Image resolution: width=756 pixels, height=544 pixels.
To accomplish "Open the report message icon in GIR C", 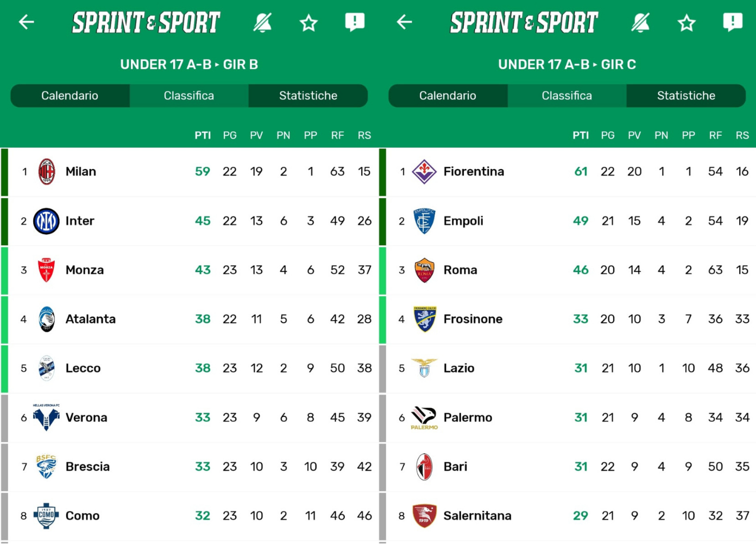I will 733,22.
